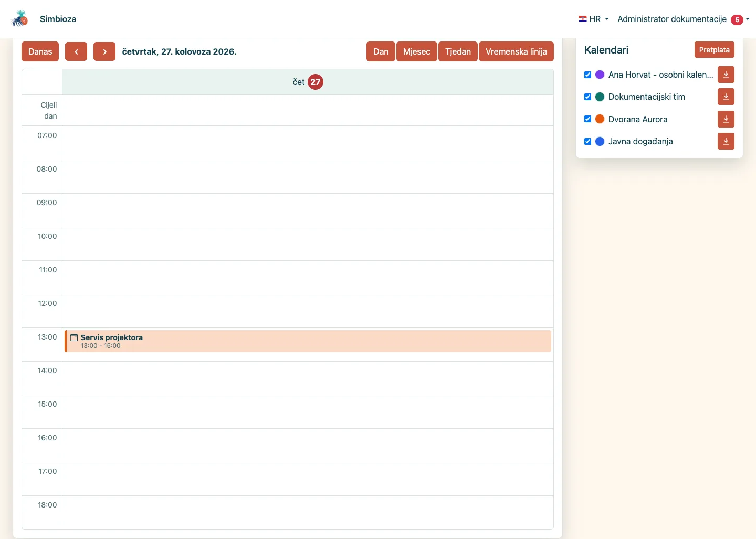The height and width of the screenshot is (539, 756).
Task: Open the HR language dropdown
Action: pyautogui.click(x=594, y=19)
